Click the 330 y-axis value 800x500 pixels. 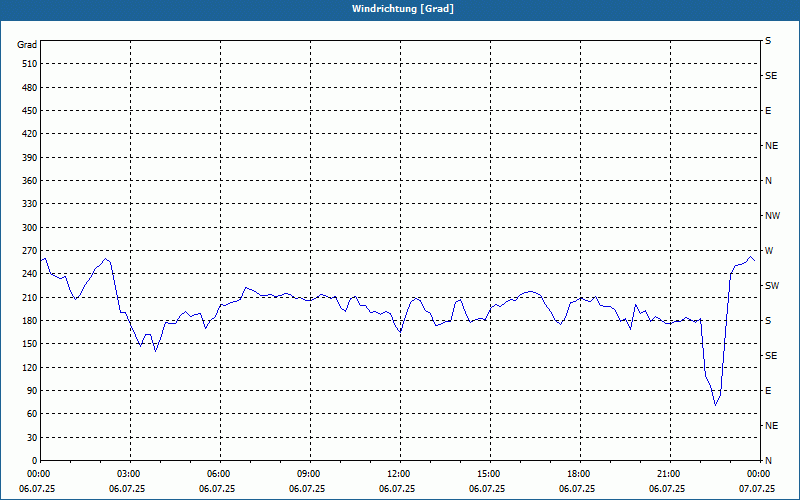pos(30,204)
